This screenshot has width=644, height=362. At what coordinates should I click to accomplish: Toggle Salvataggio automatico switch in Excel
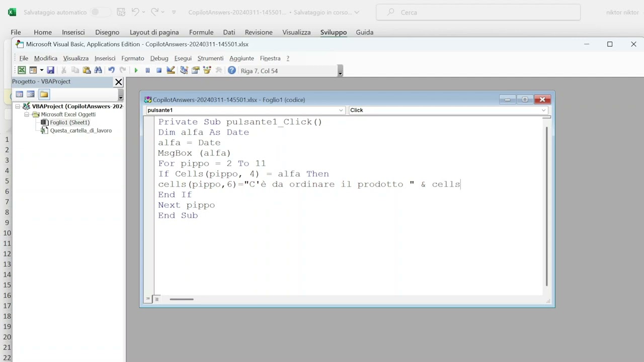click(101, 12)
